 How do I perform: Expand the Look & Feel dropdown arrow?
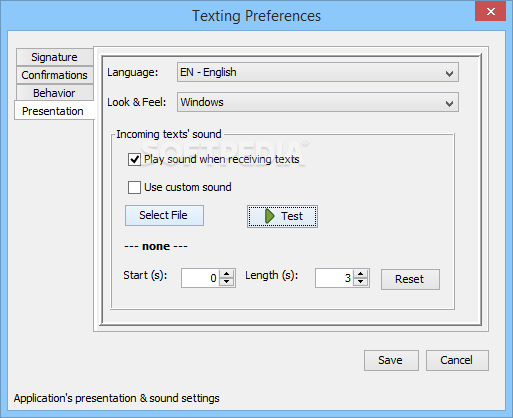click(449, 103)
